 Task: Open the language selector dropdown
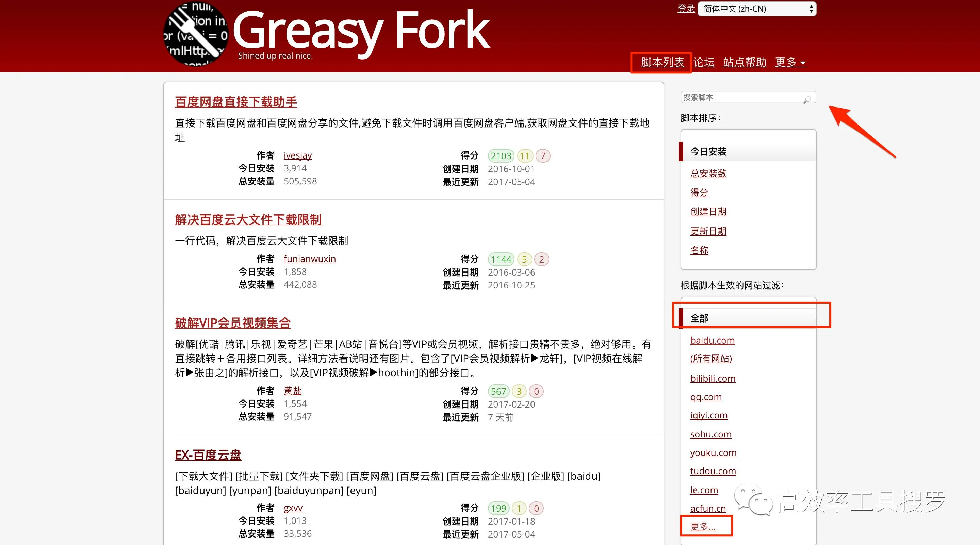[757, 9]
